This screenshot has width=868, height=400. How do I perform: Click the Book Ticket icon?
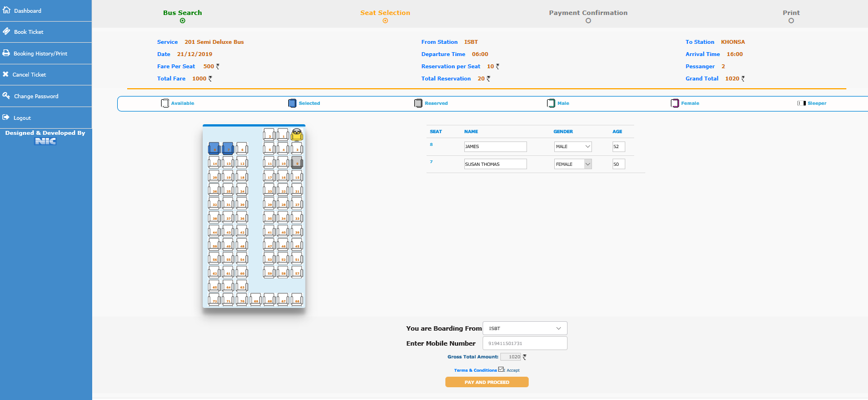click(x=7, y=32)
